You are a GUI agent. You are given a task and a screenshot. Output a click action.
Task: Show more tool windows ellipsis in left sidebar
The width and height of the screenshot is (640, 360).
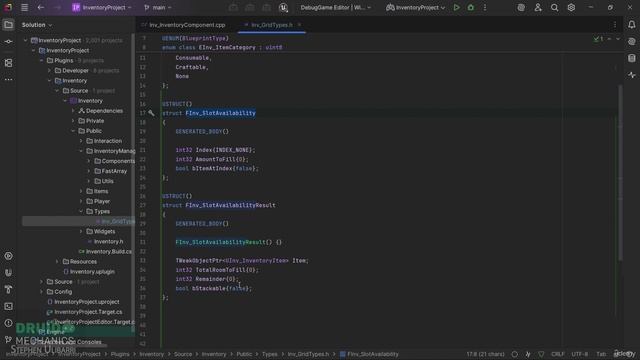tap(8, 80)
